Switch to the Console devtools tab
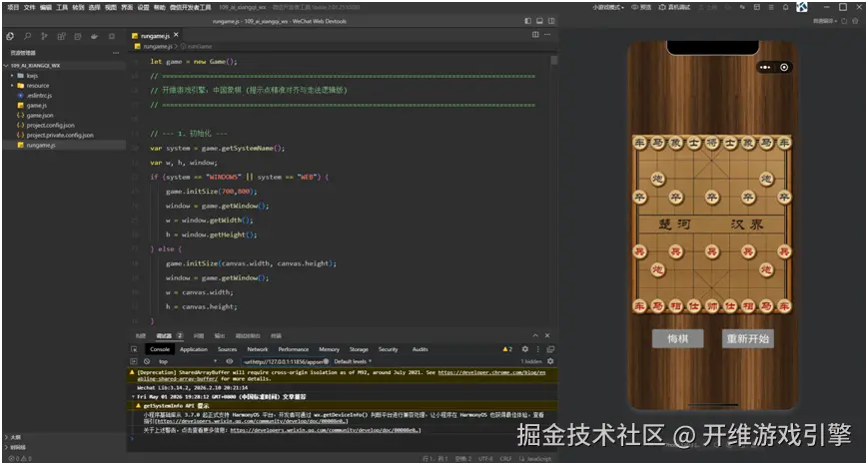Viewport: 868px width, 465px height. (160, 349)
